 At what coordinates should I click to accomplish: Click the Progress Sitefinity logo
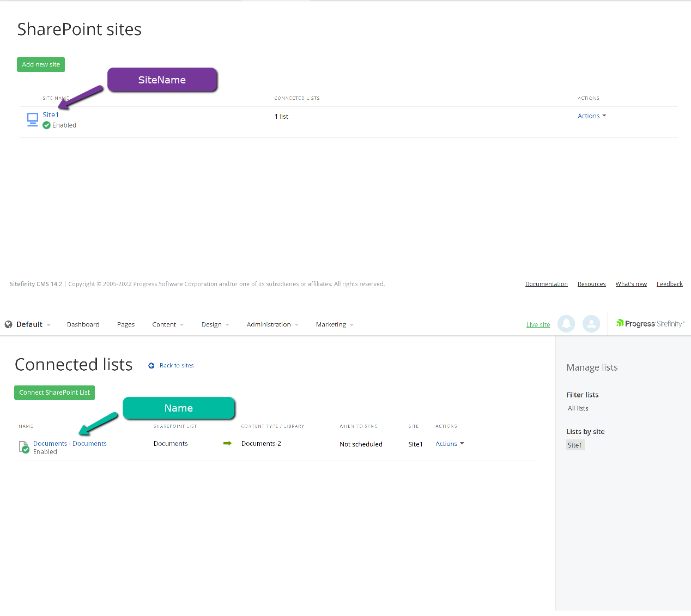650,324
